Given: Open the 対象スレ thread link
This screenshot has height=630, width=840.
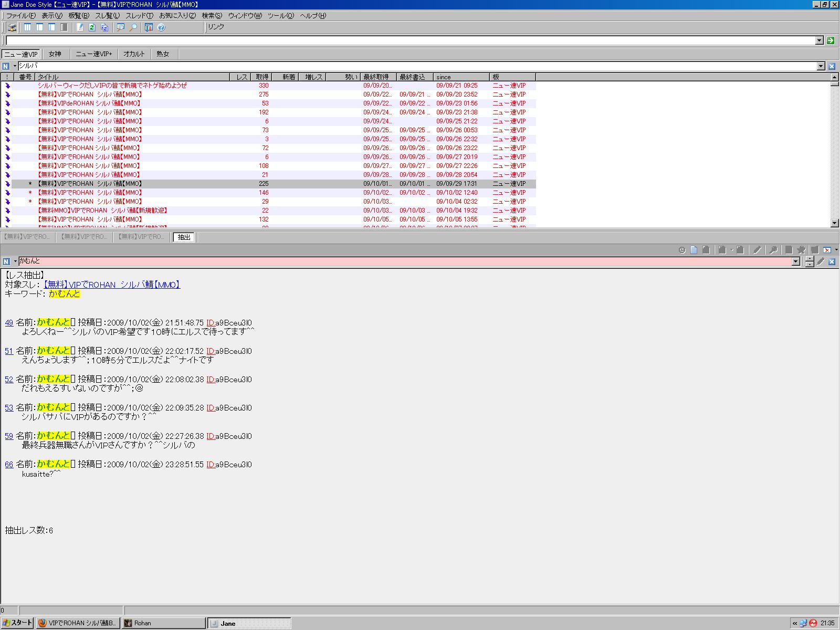Looking at the screenshot, I should click(111, 285).
